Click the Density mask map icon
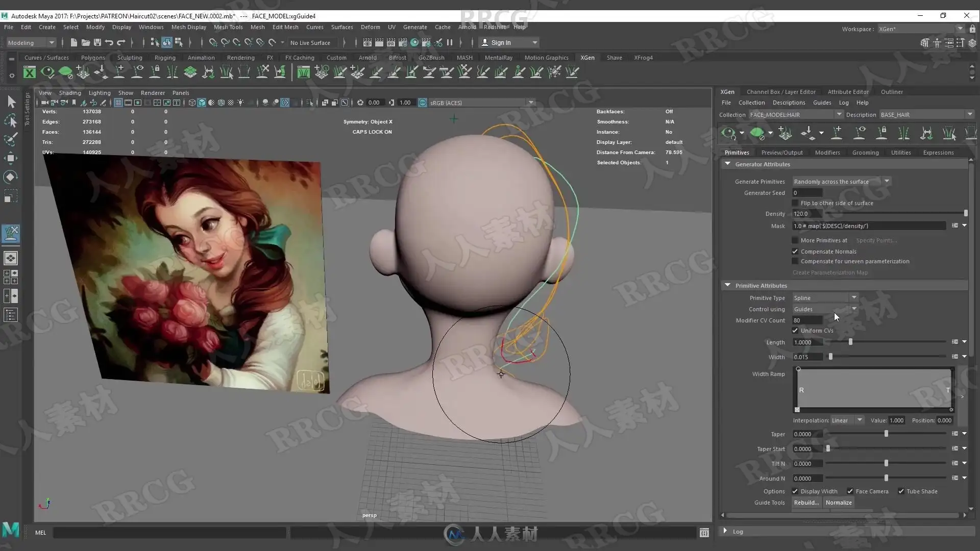This screenshot has width=980, height=551. 955,226
